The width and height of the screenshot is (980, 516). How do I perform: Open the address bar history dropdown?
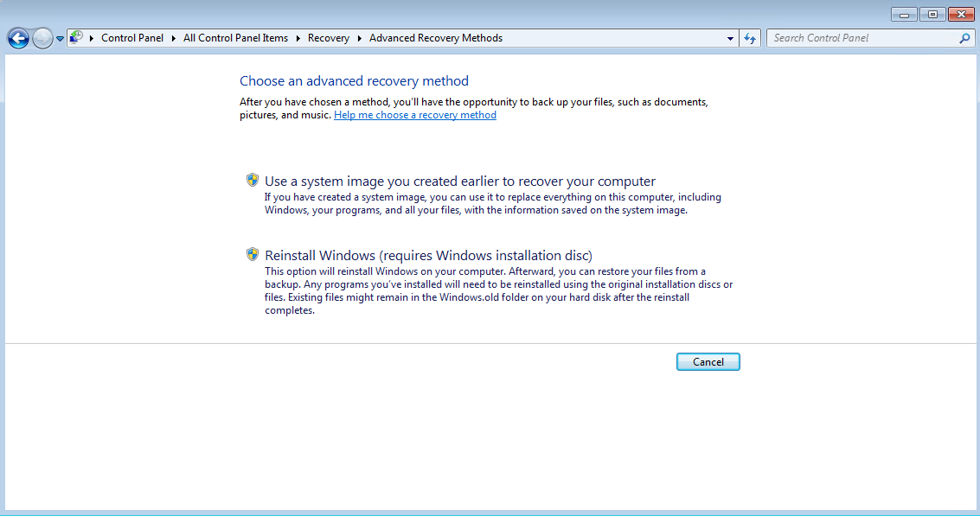point(730,39)
